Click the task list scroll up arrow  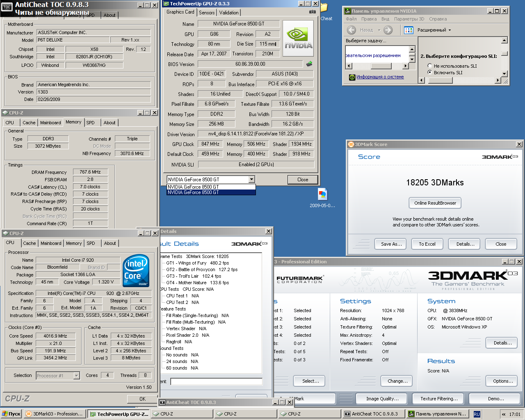point(412,49)
